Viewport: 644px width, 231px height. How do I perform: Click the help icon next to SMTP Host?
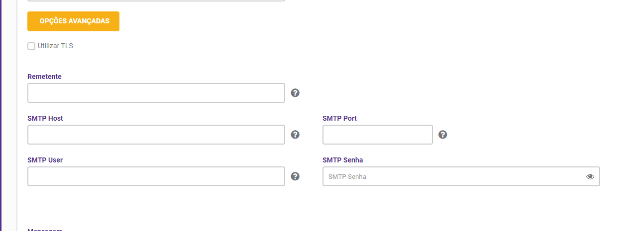coord(295,135)
